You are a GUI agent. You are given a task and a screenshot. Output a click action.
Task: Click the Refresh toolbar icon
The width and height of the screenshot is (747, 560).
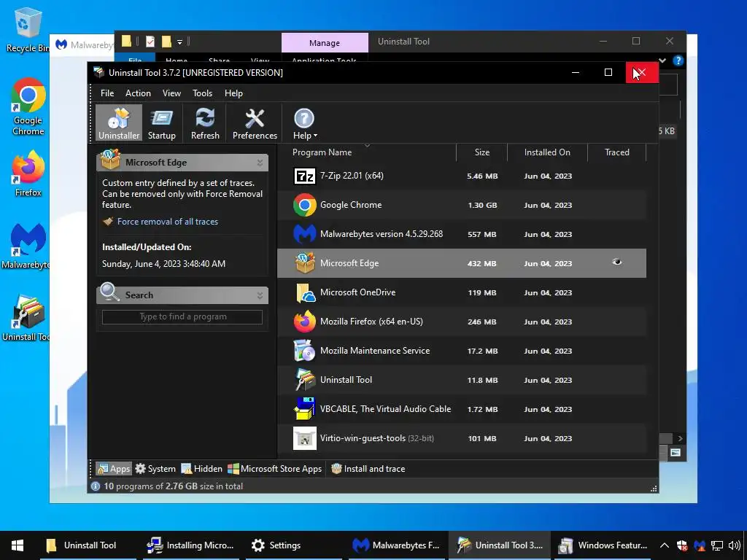(x=205, y=122)
